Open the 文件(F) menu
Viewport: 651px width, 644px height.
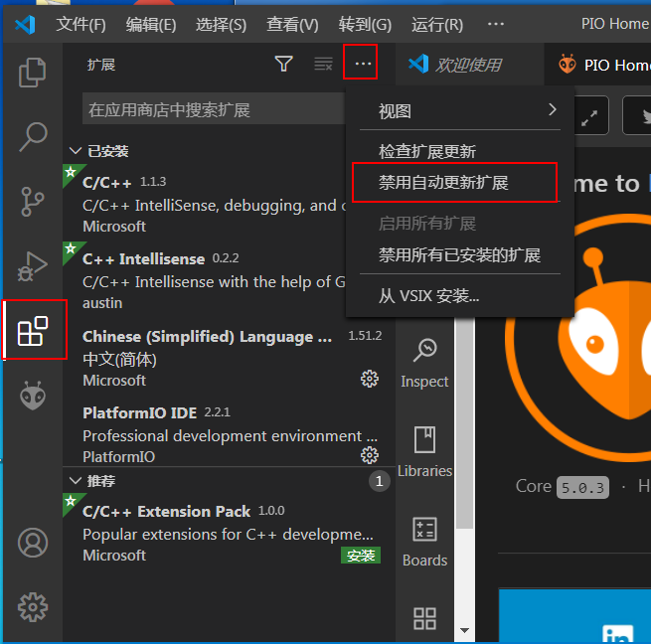81,25
